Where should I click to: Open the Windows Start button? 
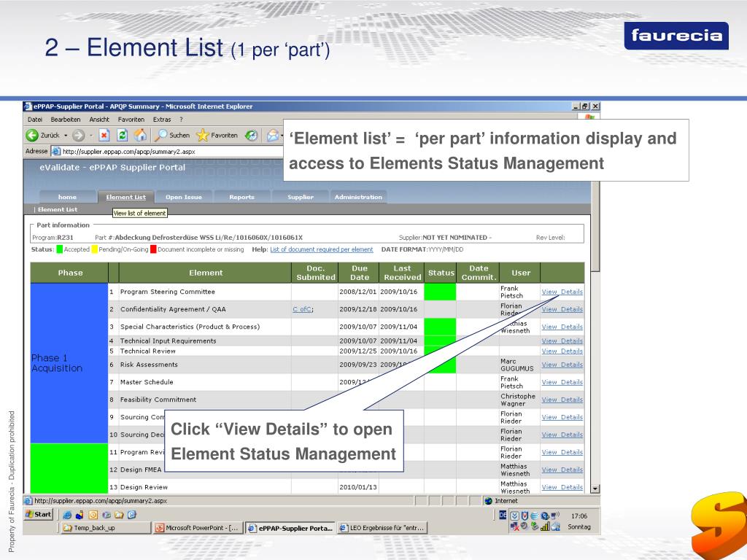[38, 514]
